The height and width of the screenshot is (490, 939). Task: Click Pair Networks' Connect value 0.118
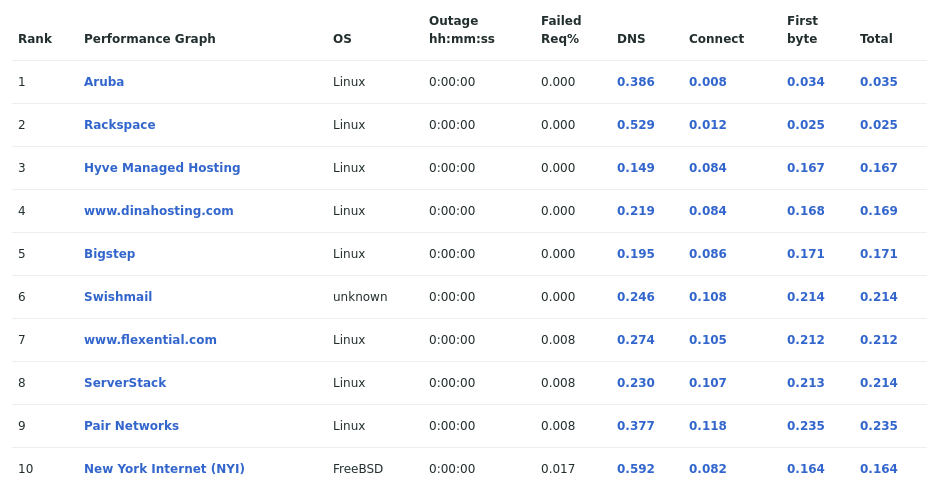click(x=707, y=426)
